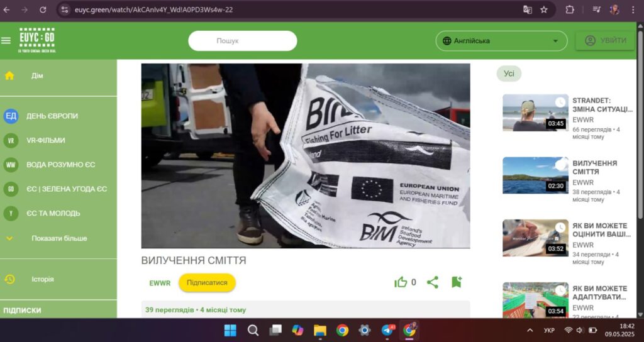Reload the page in browser
This screenshot has width=644, height=342.
tap(43, 9)
